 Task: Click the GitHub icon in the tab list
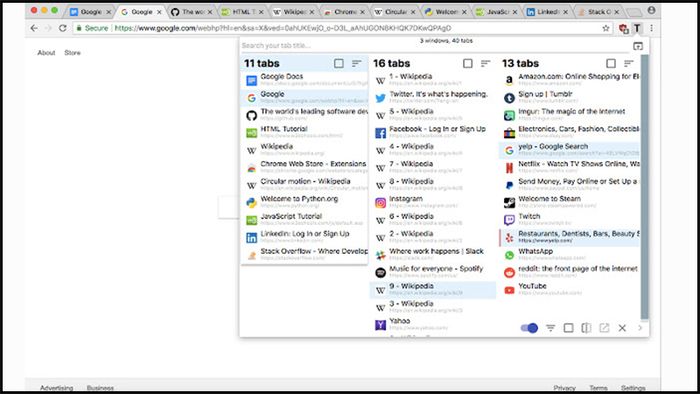coord(251,116)
